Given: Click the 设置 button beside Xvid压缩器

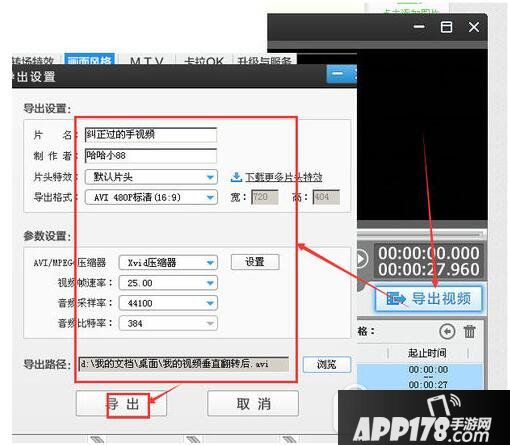Looking at the screenshot, I should pyautogui.click(x=255, y=262).
